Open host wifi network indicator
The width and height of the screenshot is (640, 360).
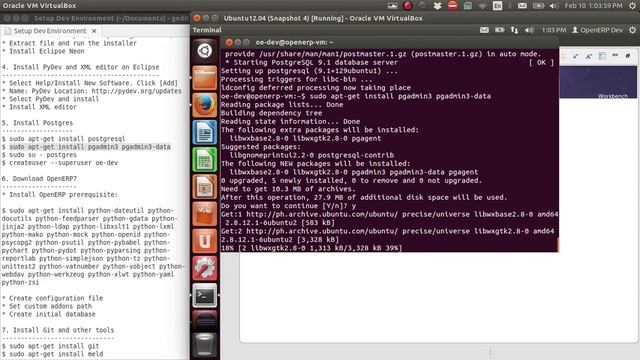click(x=482, y=6)
